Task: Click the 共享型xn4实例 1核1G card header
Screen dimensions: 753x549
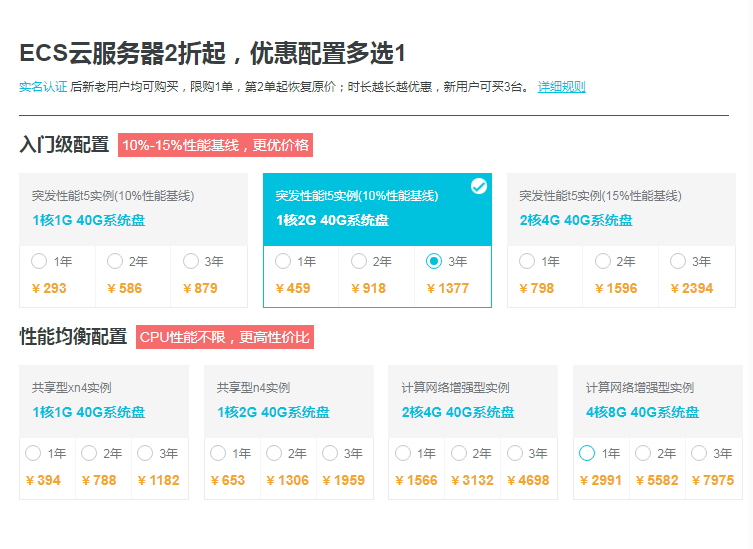Action: [103, 400]
